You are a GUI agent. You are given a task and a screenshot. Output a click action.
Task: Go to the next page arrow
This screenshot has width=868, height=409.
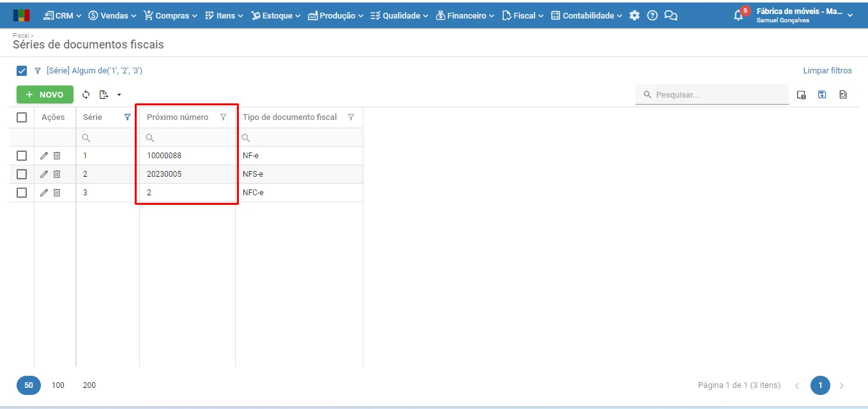[841, 385]
